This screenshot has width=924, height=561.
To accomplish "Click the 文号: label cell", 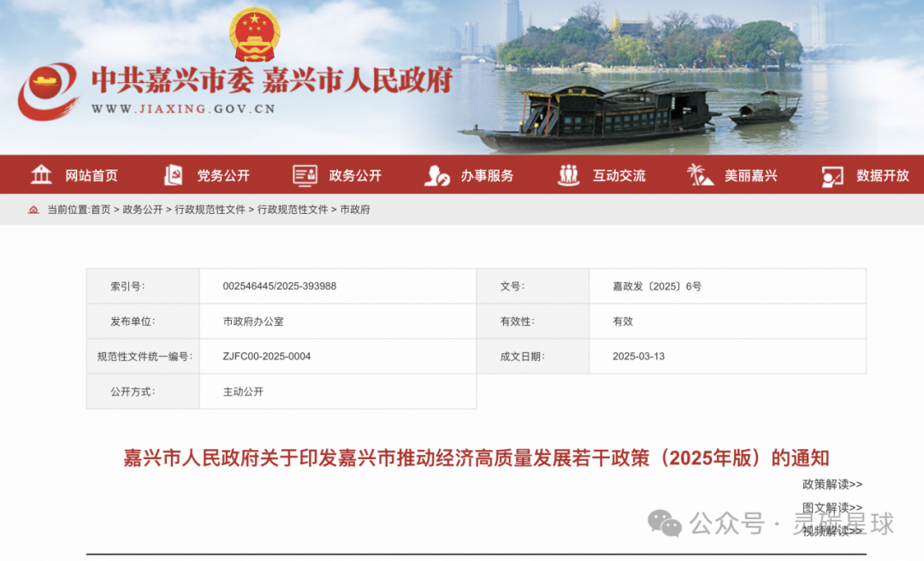I will click(x=533, y=286).
